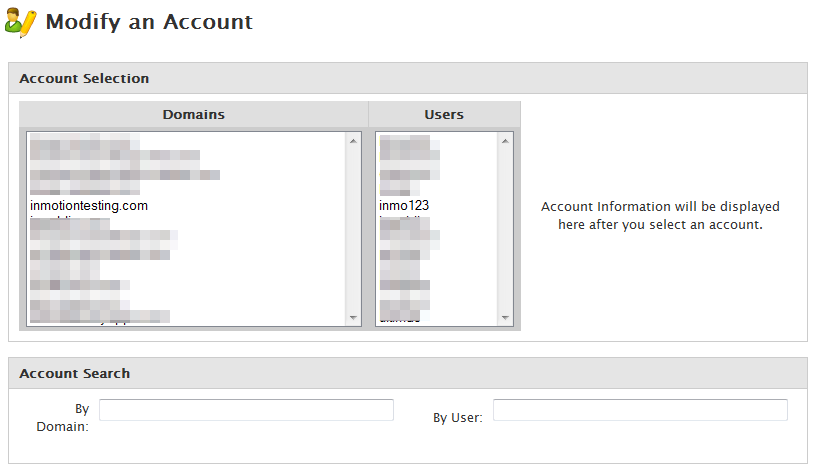Hit the Users list scroll up arrow
This screenshot has width=813, height=470.
(505, 142)
